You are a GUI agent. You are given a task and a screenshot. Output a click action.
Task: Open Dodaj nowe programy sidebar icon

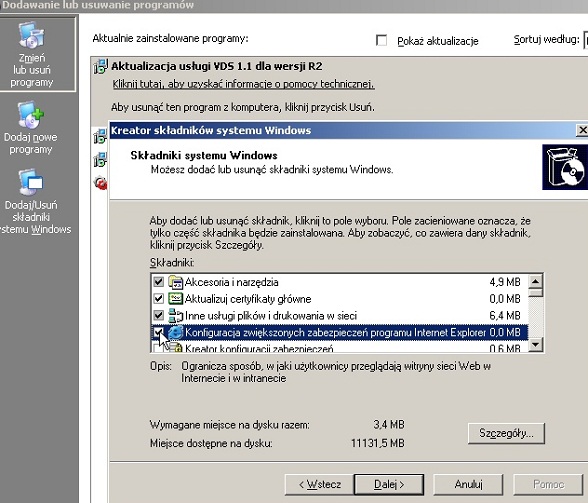click(x=30, y=115)
